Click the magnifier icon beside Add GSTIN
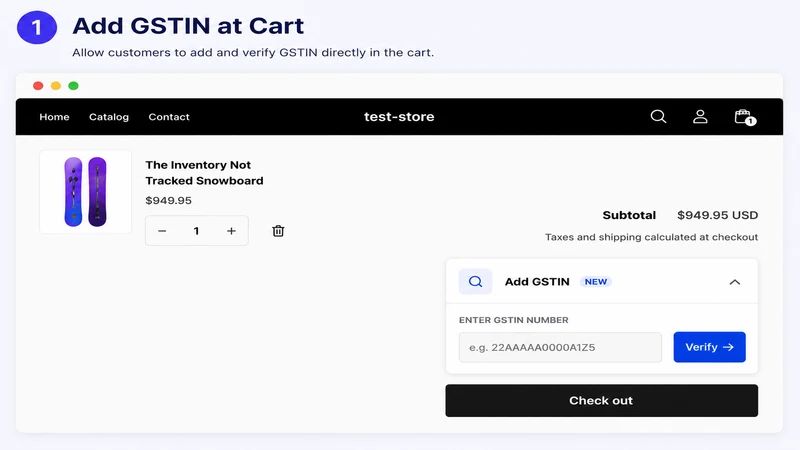800x450 pixels. tap(476, 282)
